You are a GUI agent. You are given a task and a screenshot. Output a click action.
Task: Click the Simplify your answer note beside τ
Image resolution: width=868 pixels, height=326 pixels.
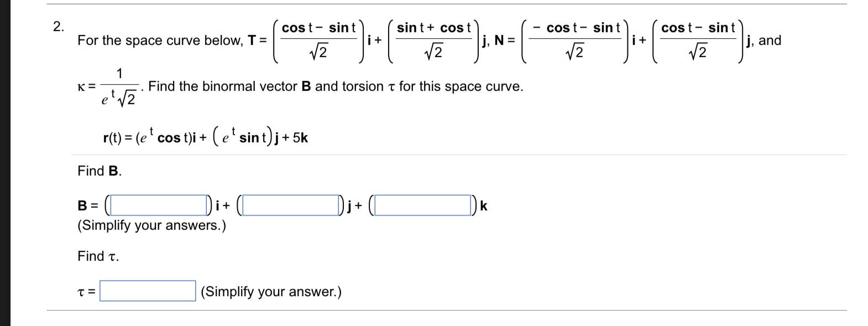270,289
